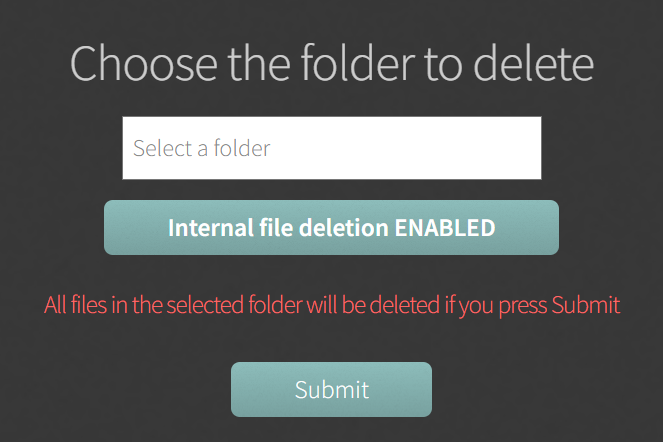The image size is (663, 442).
Task: Expand the Select a folder chooser
Action: pyautogui.click(x=332, y=148)
